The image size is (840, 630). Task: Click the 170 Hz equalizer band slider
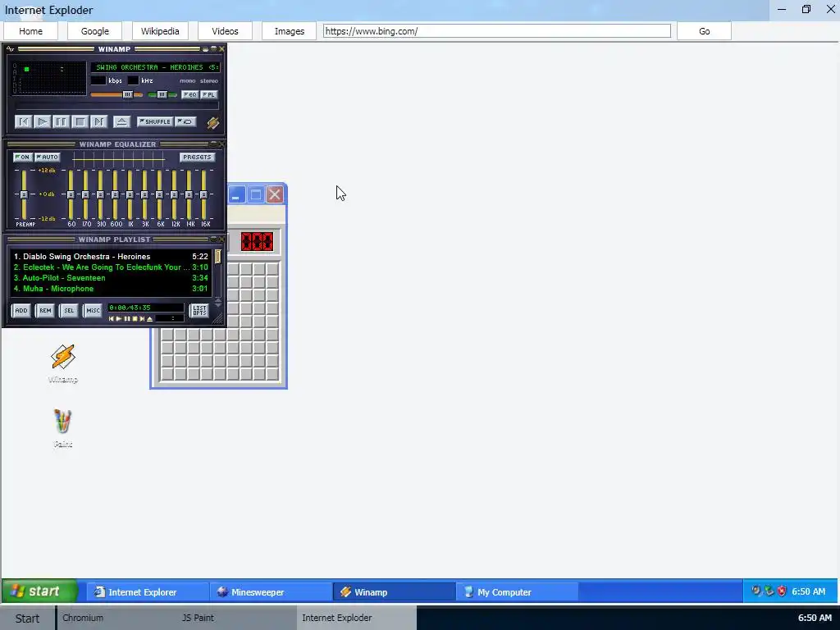85,194
